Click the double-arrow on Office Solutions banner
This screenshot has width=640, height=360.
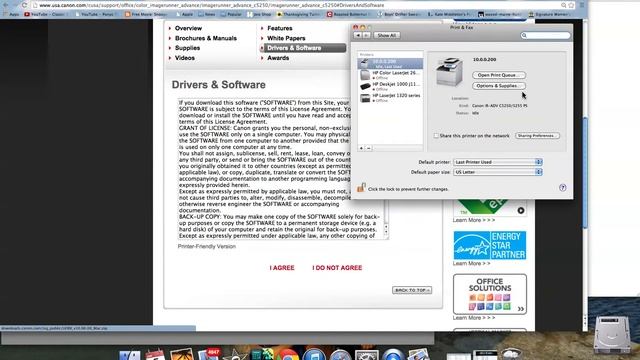[x=521, y=309]
